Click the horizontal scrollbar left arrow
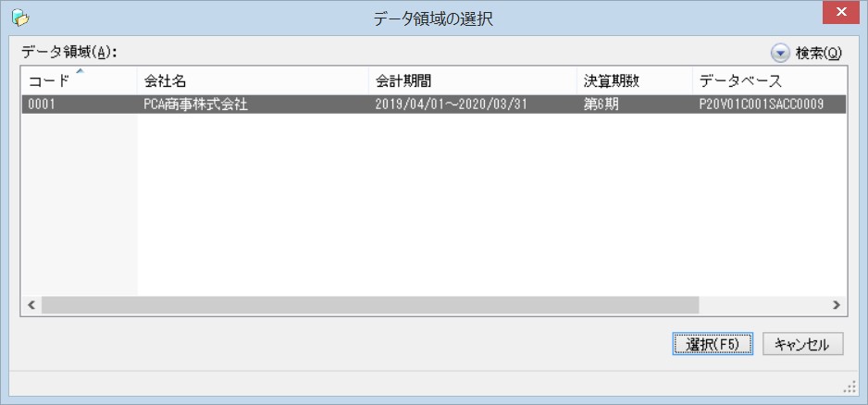 [31, 305]
